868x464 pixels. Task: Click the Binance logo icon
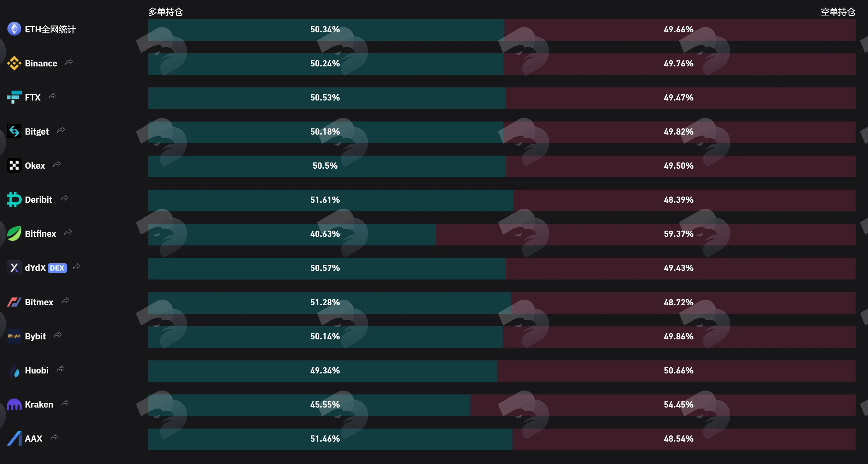coord(14,63)
